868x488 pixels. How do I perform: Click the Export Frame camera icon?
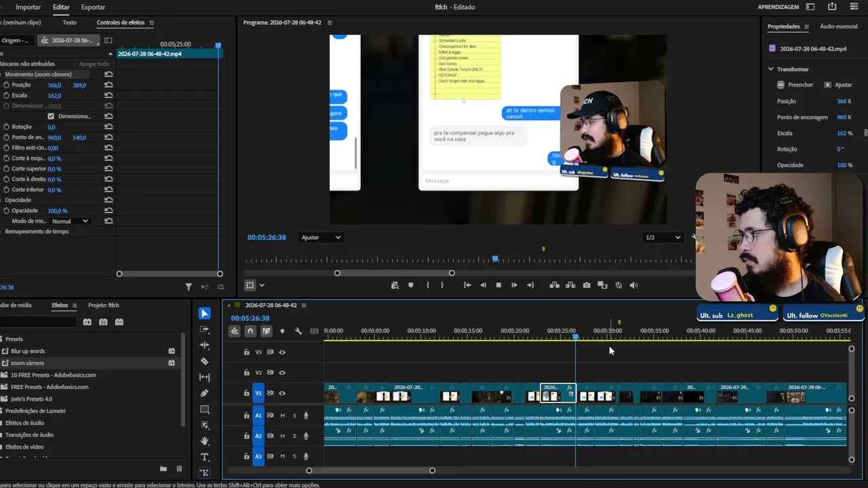pyautogui.click(x=587, y=285)
